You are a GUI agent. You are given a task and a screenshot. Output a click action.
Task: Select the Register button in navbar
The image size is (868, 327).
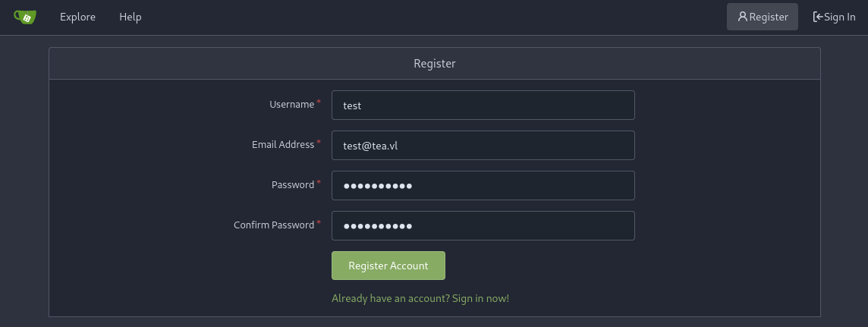[x=763, y=17]
